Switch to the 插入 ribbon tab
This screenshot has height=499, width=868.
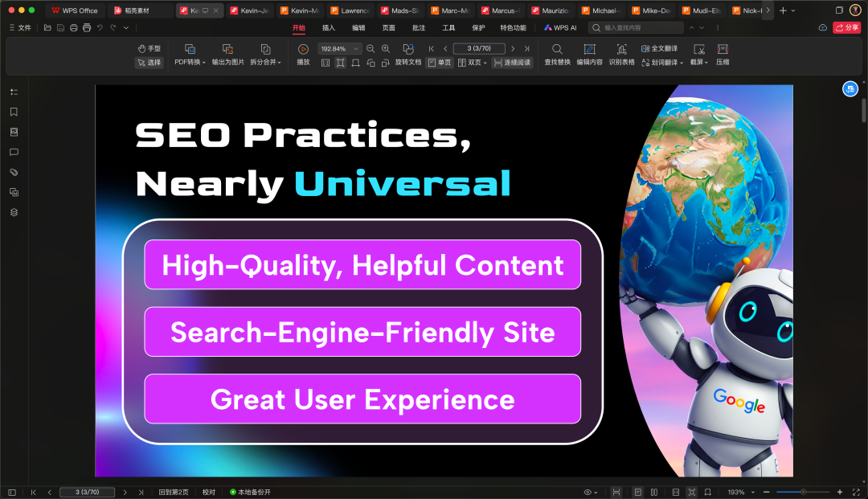[x=329, y=27]
